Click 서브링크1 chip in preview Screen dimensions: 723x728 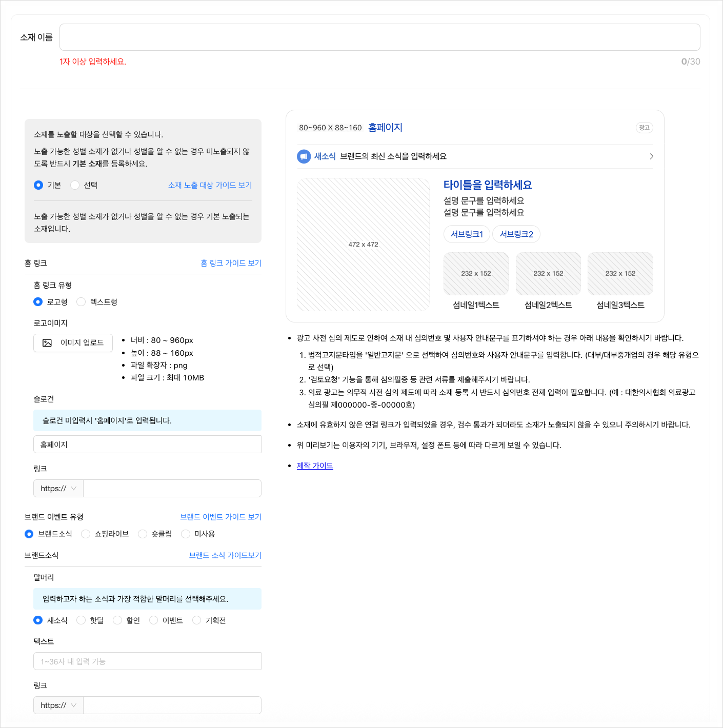click(467, 234)
